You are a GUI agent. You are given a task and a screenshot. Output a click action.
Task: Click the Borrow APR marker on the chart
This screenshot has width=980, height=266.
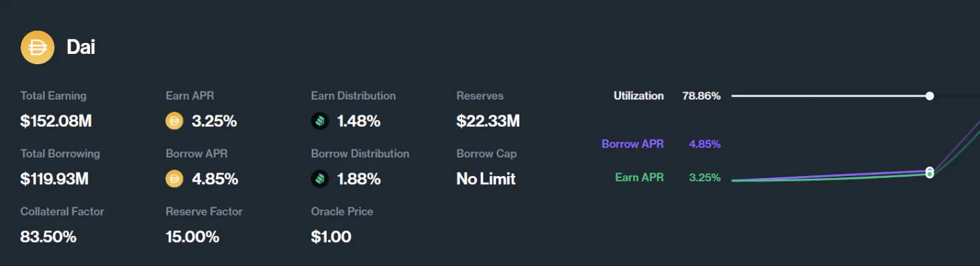[x=929, y=170]
